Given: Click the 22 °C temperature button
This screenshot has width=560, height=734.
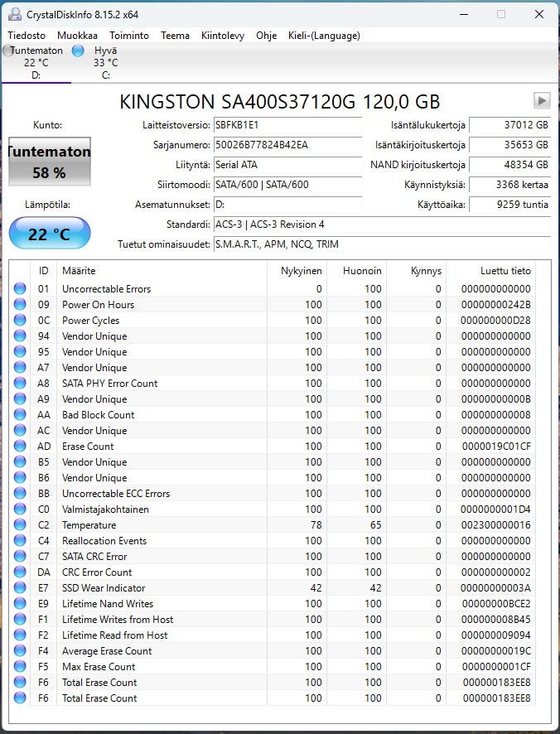Looking at the screenshot, I should click(50, 233).
